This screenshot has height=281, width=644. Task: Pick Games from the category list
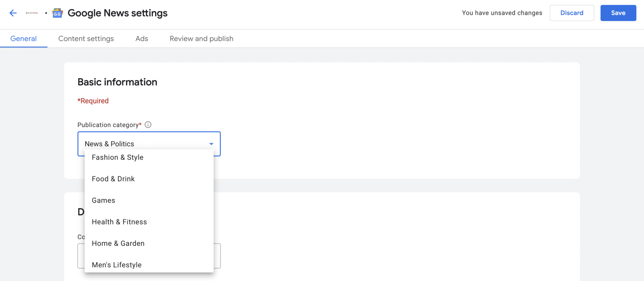pos(103,200)
